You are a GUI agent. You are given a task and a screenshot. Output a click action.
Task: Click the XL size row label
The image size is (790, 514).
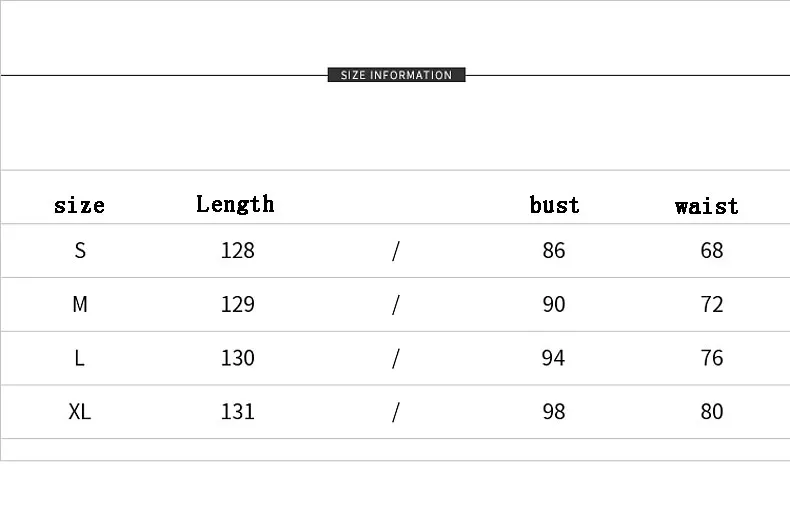click(80, 412)
